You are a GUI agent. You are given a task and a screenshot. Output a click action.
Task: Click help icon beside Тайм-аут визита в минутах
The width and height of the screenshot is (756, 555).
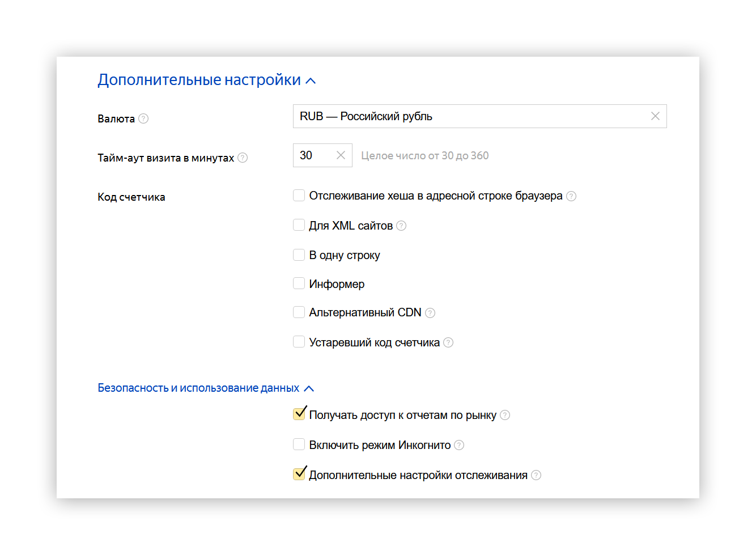pyautogui.click(x=243, y=158)
